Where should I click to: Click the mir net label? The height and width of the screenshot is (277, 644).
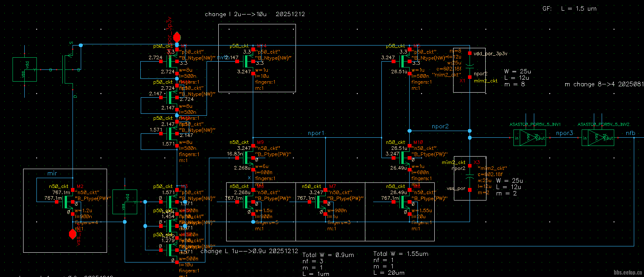pyautogui.click(x=52, y=173)
